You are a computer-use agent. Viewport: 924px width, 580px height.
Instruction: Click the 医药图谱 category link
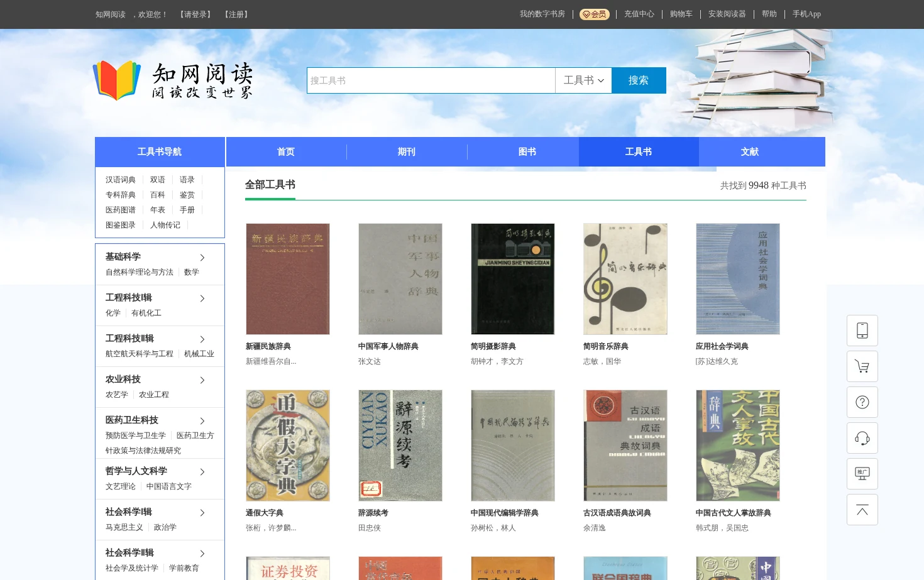(x=121, y=210)
